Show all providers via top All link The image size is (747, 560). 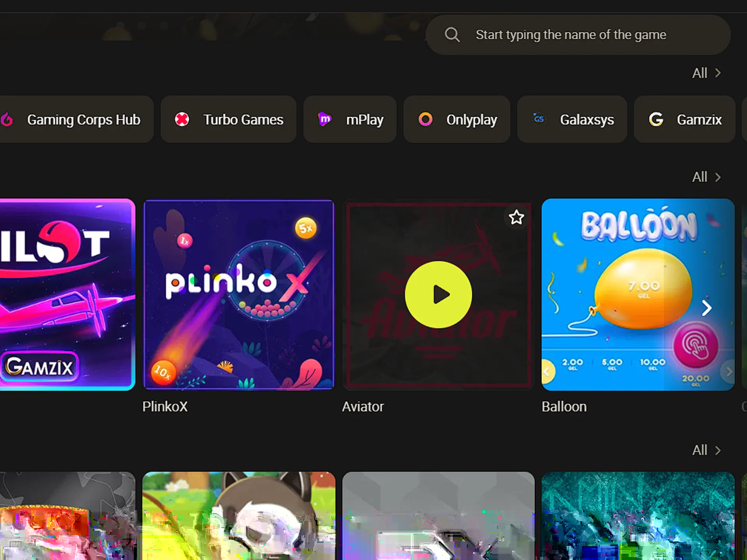tap(700, 73)
